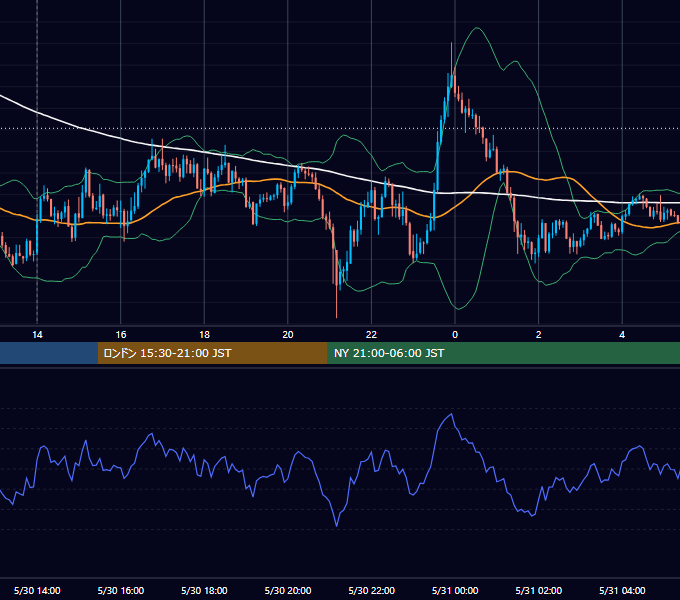Image resolution: width=680 pixels, height=600 pixels.
Task: Click the 5/30 18:00 date label
Action: click(204, 590)
